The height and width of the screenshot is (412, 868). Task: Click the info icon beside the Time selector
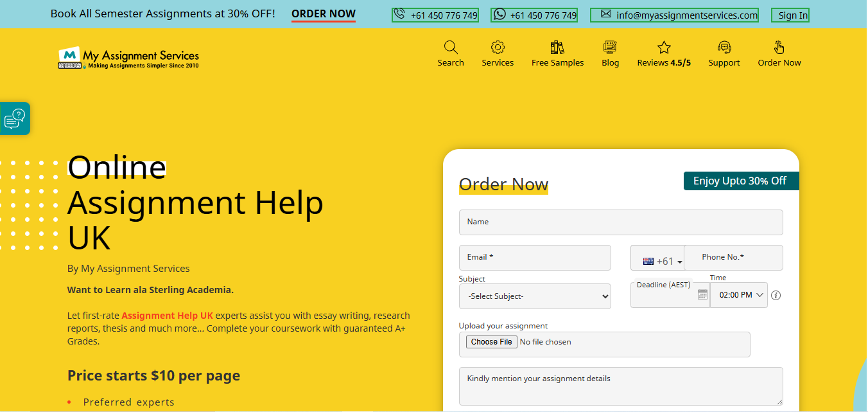[x=776, y=295]
